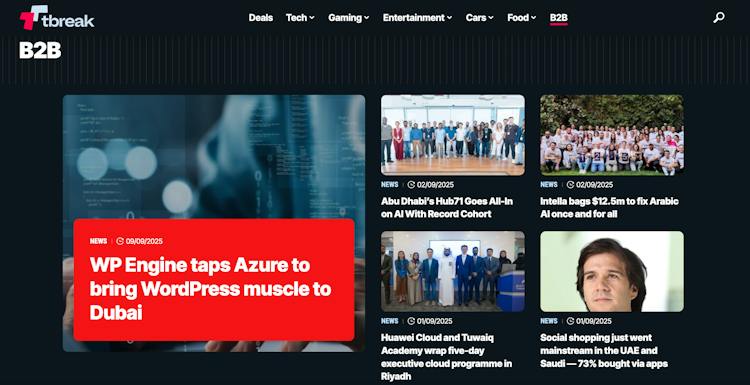Viewport: 750px width, 385px height.
Task: Go to the Cars section
Action: pos(476,18)
